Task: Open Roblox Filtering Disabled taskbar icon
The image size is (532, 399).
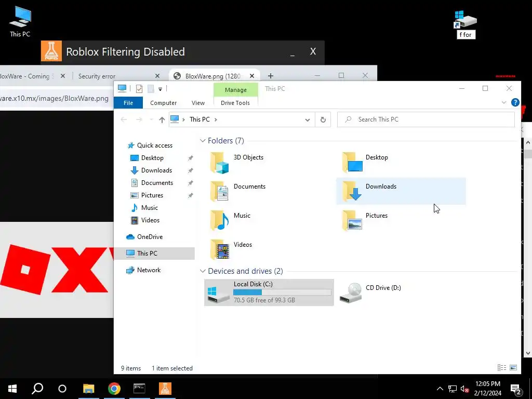Action: [165, 389]
